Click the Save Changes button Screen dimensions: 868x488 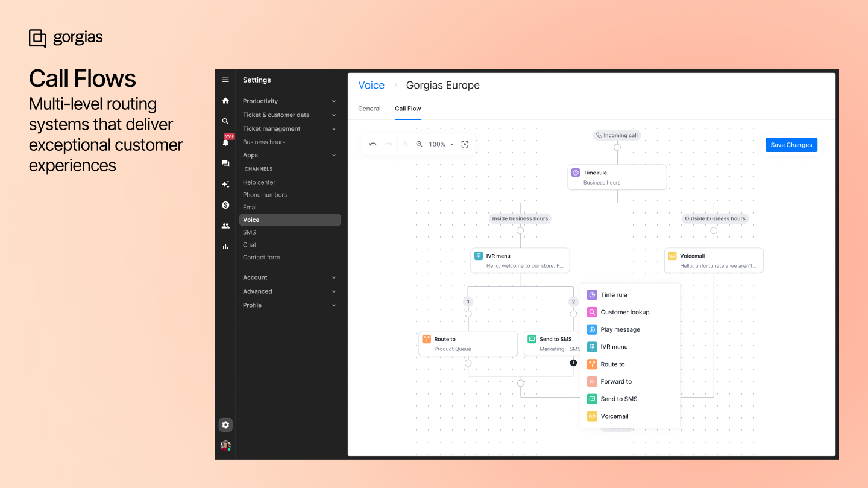pos(791,144)
